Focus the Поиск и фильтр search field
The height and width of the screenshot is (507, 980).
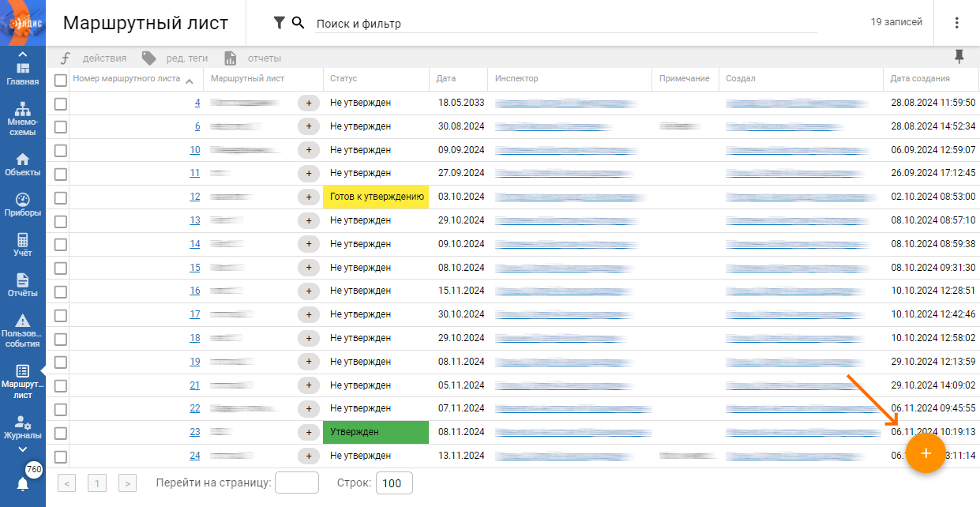point(565,24)
